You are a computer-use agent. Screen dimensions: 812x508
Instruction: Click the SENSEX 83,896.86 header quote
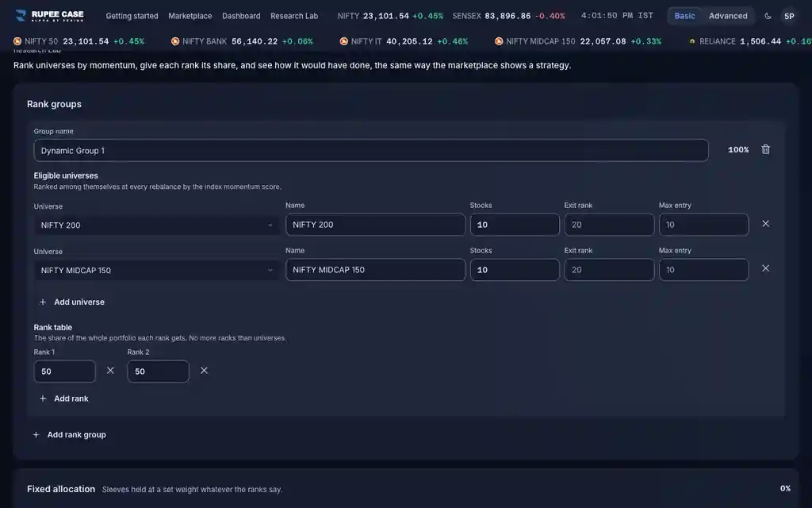(508, 16)
